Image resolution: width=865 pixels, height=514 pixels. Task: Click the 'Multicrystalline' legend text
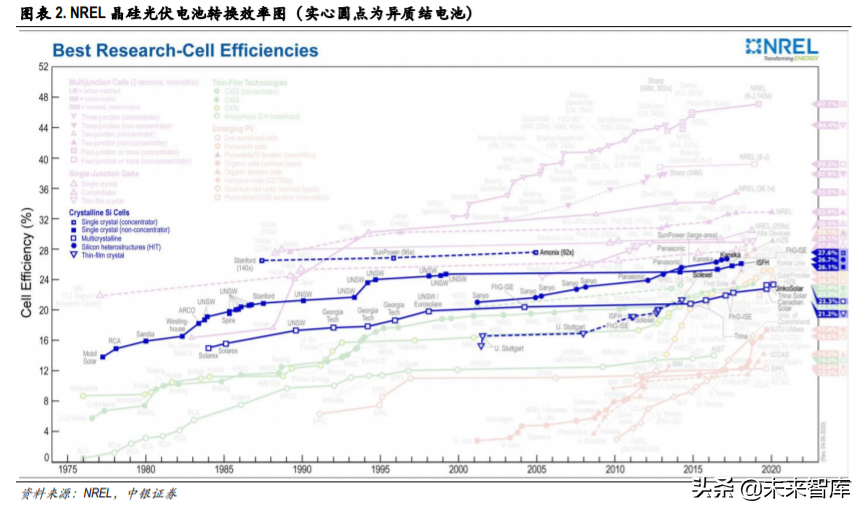pyautogui.click(x=102, y=239)
